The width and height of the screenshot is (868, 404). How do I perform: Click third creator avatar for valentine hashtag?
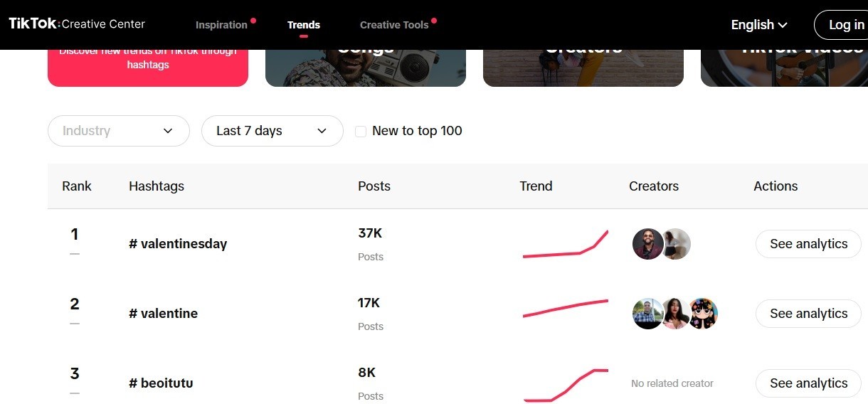[x=703, y=314]
